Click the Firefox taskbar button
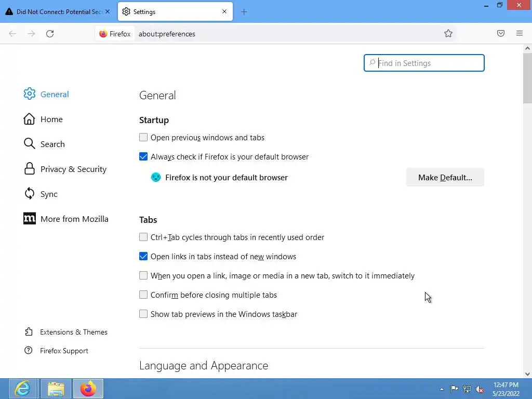The image size is (532, 399). coord(88,389)
